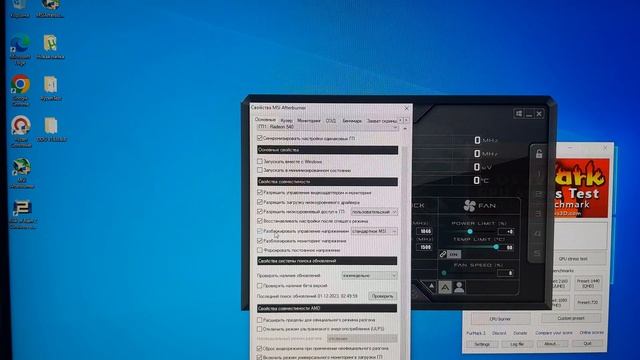This screenshot has width=640, height=360.
Task: Toggle Восстанавливать настройки после спящего режима
Action: point(260,221)
